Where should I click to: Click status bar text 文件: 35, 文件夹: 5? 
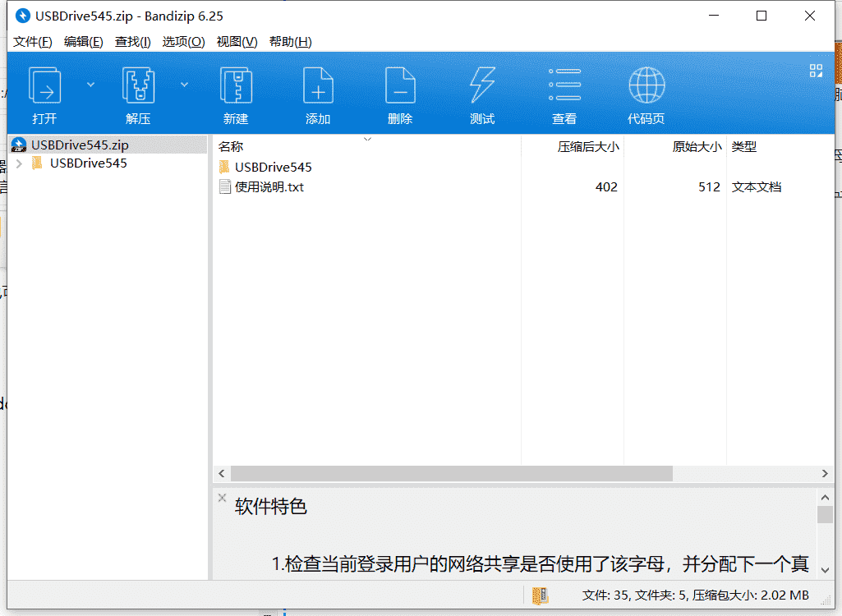tap(634, 595)
